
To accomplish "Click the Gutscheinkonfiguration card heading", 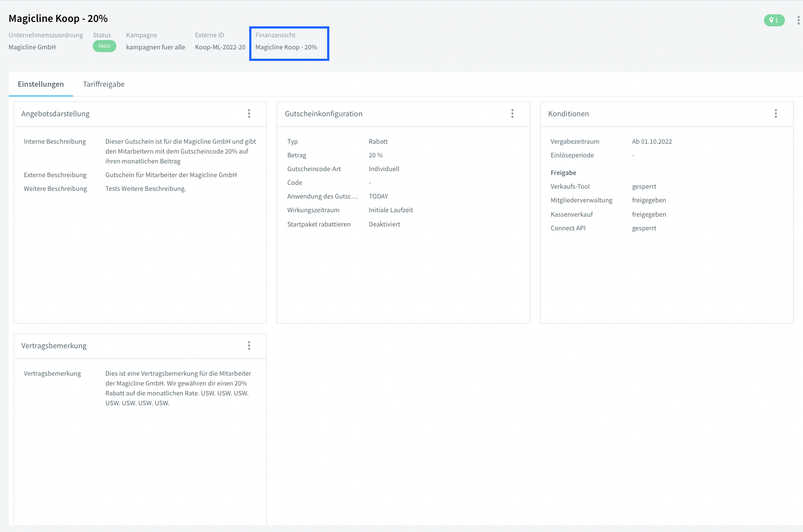I will pyautogui.click(x=324, y=114).
